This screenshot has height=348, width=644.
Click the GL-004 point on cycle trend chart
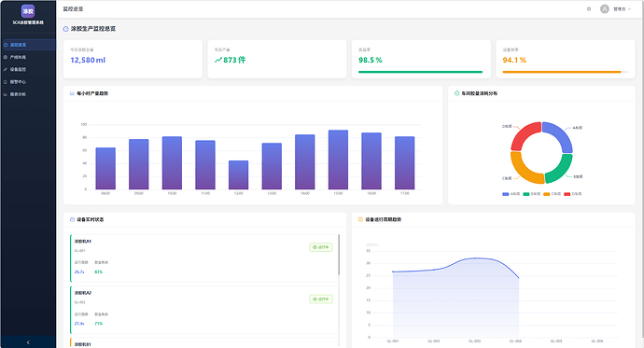point(518,278)
